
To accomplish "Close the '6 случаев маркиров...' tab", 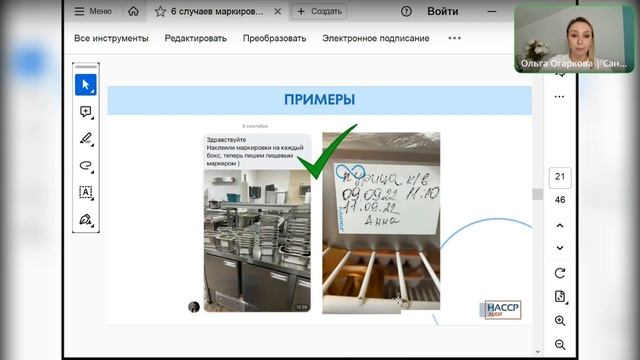I will click(278, 11).
